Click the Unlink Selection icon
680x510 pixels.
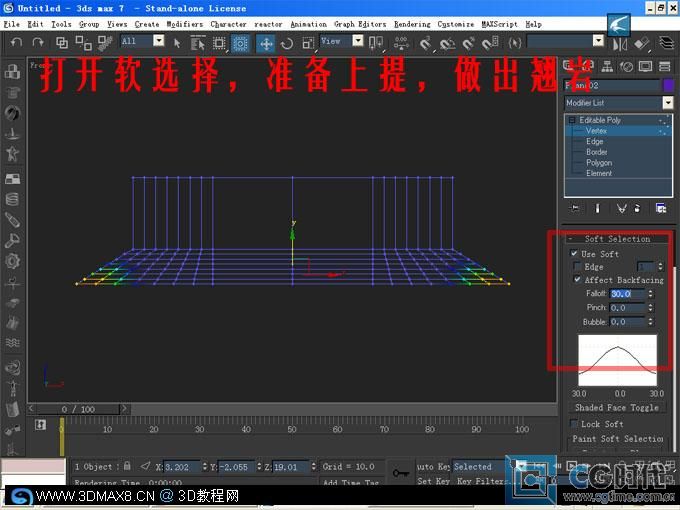coord(83,42)
